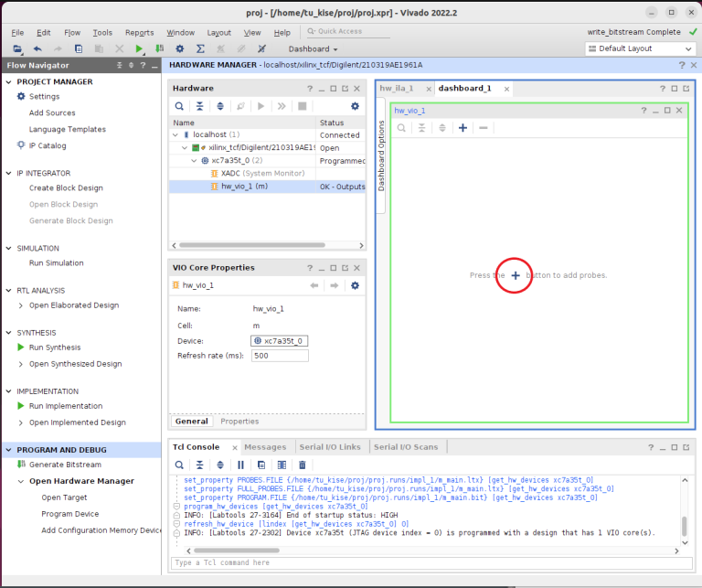
Task: Click Collapse All icon in Hardware panel
Action: coord(200,106)
